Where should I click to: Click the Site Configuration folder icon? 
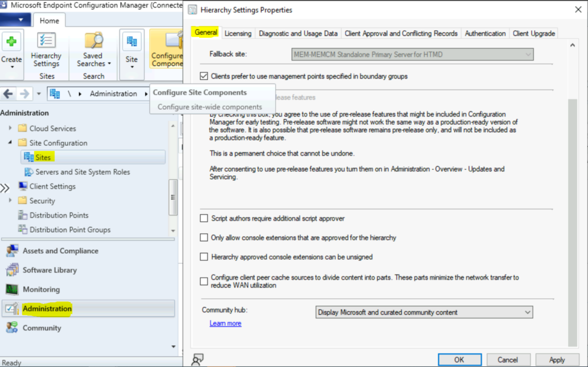(22, 143)
